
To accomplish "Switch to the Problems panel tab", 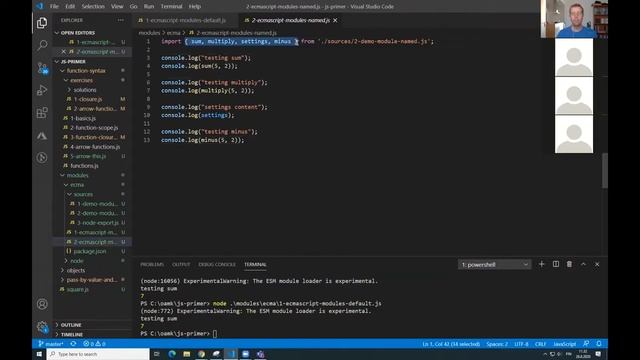I will pos(152,264).
